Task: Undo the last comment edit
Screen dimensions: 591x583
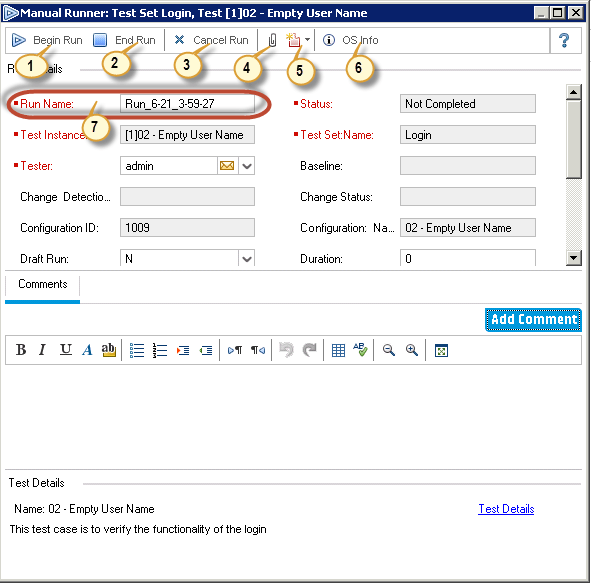Action: pyautogui.click(x=286, y=350)
